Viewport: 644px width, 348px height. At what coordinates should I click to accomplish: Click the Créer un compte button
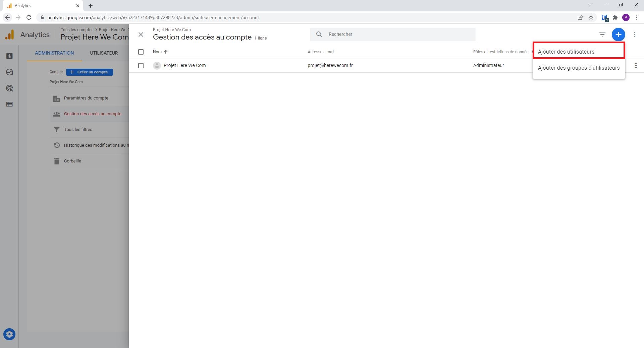(90, 72)
